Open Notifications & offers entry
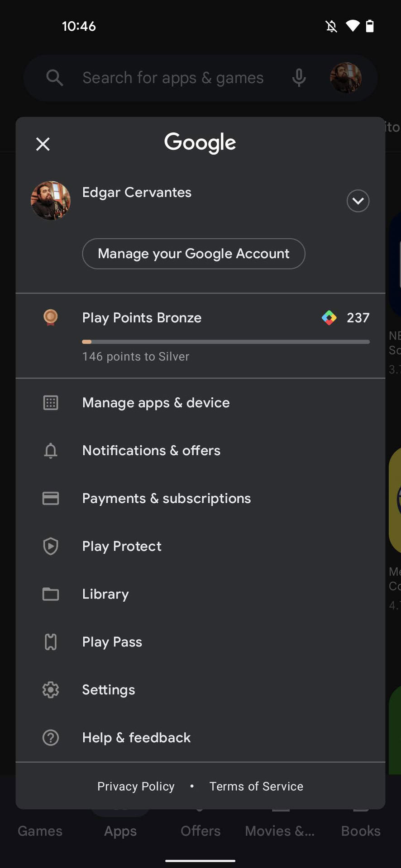 pos(151,451)
